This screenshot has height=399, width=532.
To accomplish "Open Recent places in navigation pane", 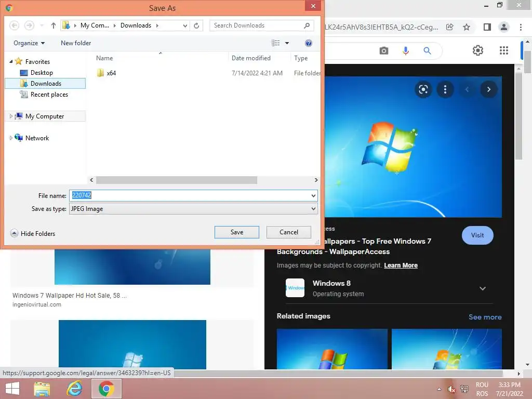I will click(49, 95).
